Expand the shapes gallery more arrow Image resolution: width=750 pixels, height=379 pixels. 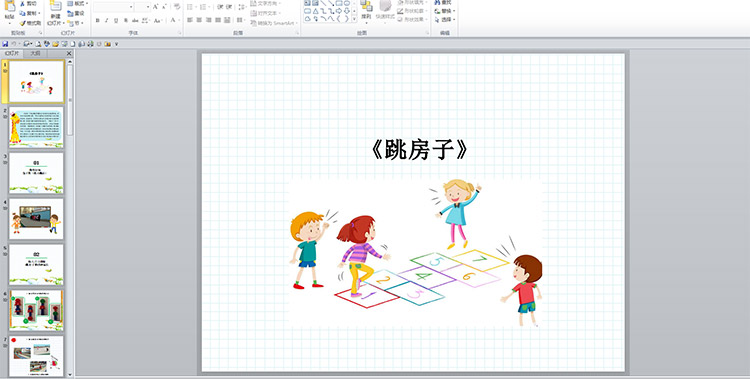(x=354, y=19)
